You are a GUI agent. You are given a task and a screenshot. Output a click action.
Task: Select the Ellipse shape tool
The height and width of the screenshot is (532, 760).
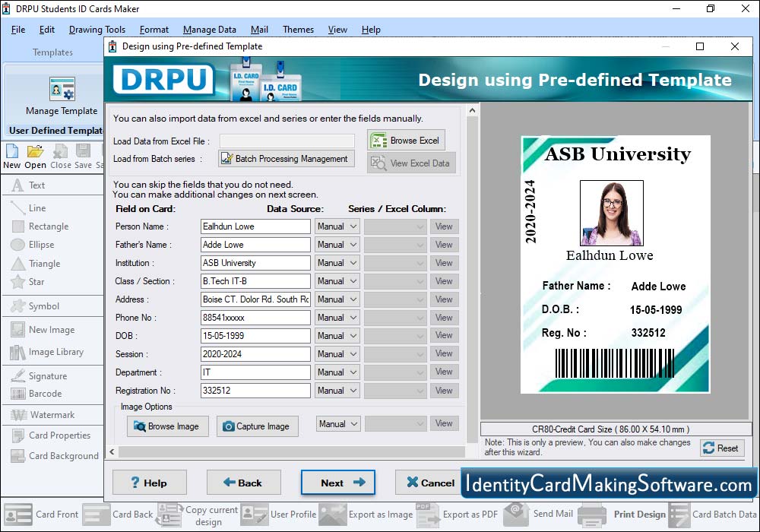(x=33, y=245)
